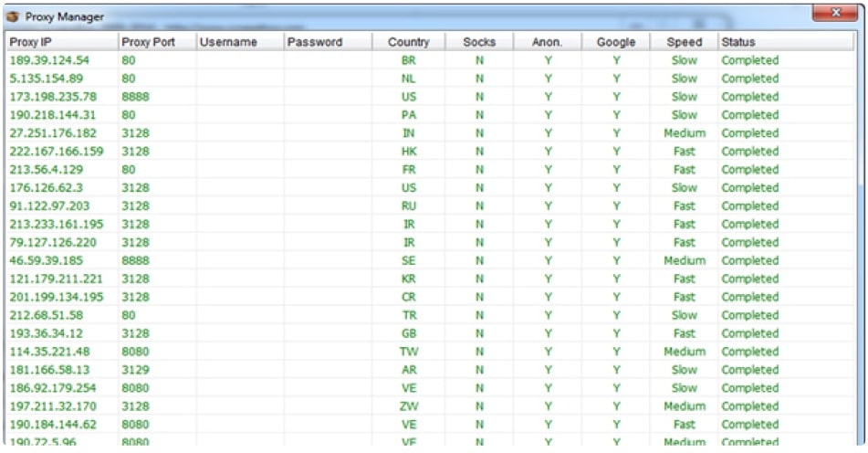Click Completed status for 193.36.34.12
Image resolution: width=868 pixels, height=453 pixels.
(749, 333)
